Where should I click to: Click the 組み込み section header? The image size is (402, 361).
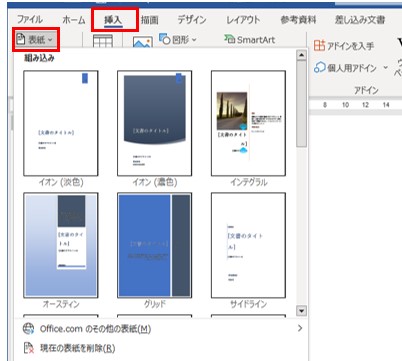(39, 58)
